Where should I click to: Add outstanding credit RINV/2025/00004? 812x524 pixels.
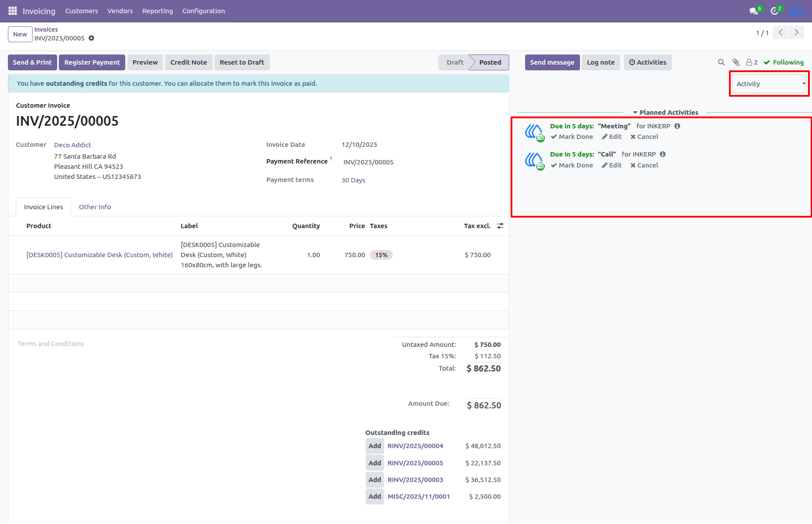click(375, 446)
